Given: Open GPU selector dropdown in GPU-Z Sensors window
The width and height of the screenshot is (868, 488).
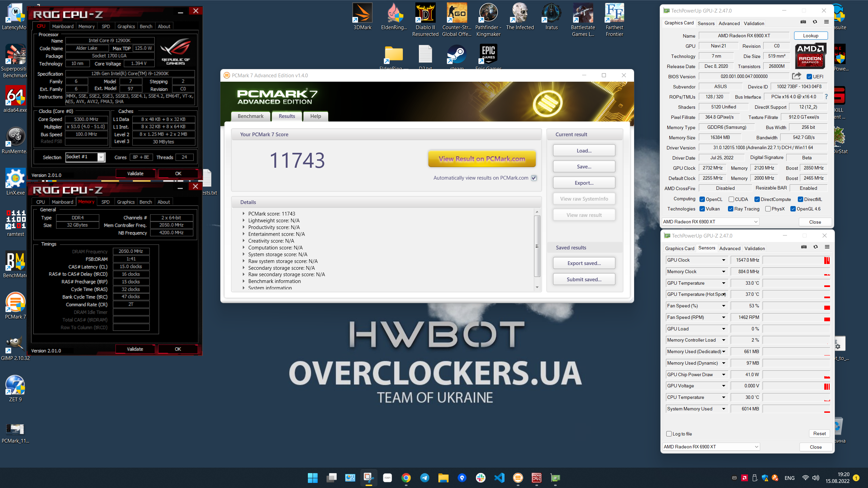Looking at the screenshot, I should (711, 447).
